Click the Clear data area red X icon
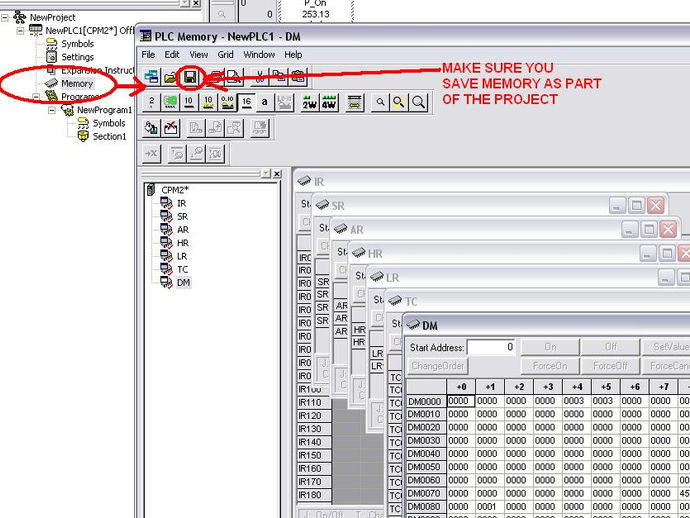 [171, 128]
